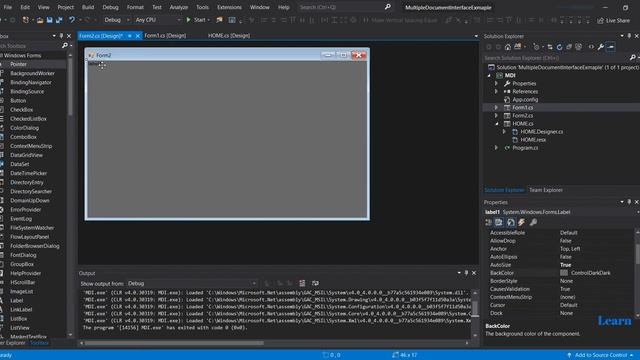Switch to the Team Explorer tab
The image size is (640, 360).
(546, 190)
